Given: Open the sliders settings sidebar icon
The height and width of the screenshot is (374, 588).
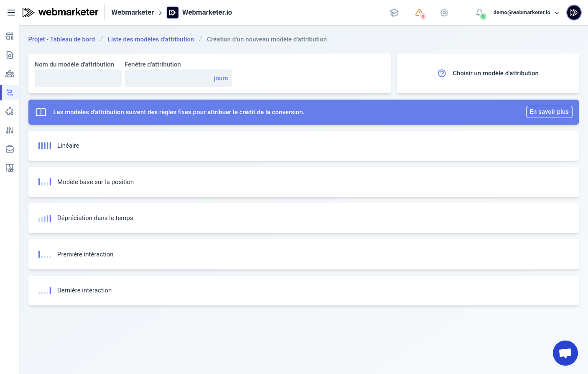Looking at the screenshot, I should click(x=10, y=130).
